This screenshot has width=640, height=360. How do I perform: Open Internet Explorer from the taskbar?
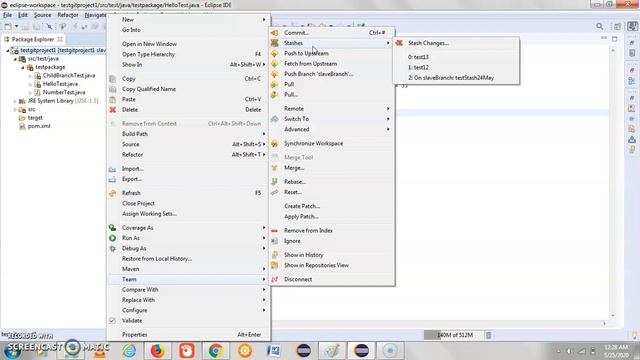pos(129,351)
